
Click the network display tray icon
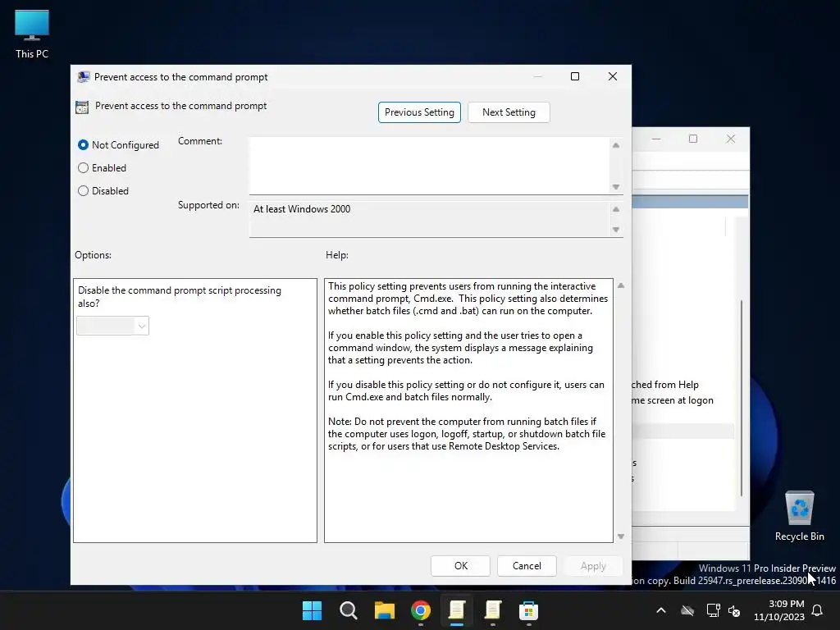pos(713,610)
